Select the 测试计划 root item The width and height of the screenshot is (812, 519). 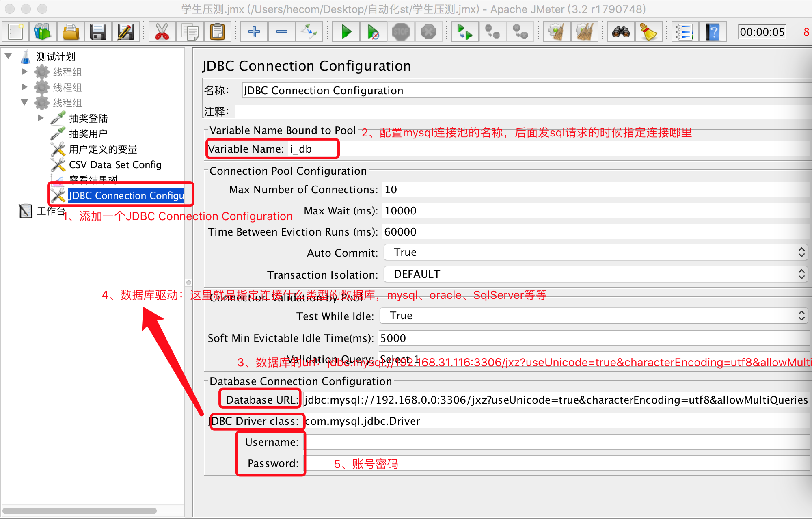click(56, 56)
